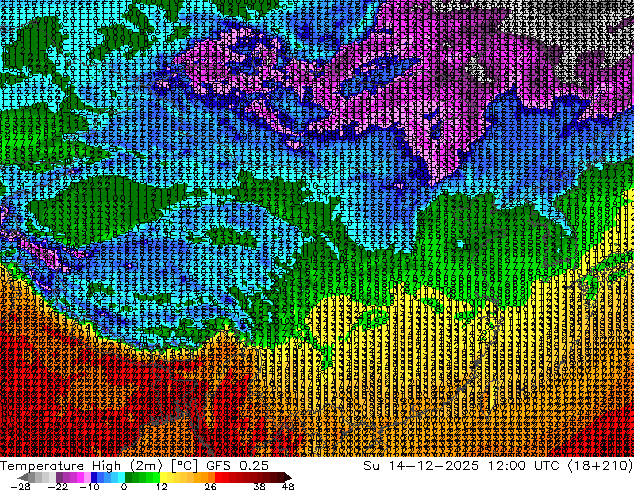
Task: Click the left arrow end of the color scale
Action: 22,477
